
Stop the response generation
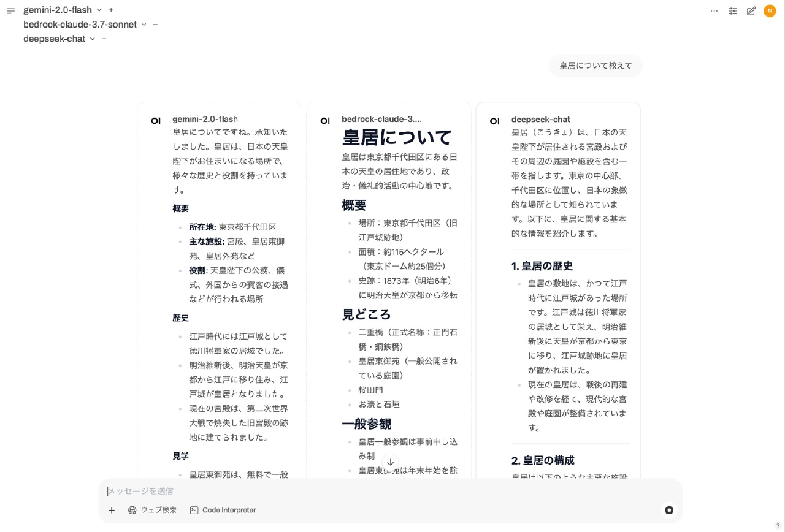[669, 510]
